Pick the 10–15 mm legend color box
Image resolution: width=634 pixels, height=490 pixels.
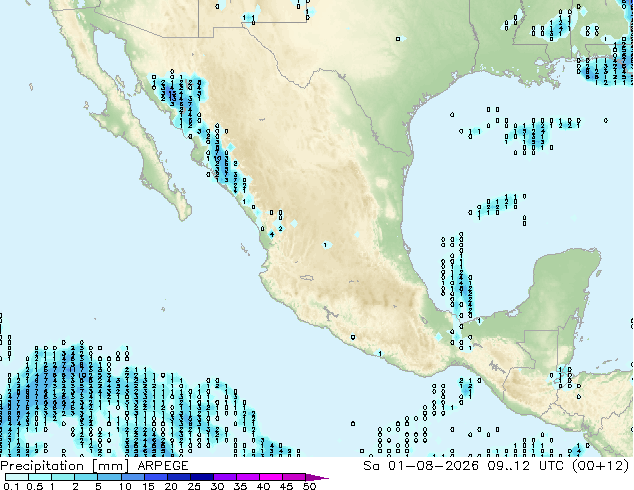tap(132, 477)
